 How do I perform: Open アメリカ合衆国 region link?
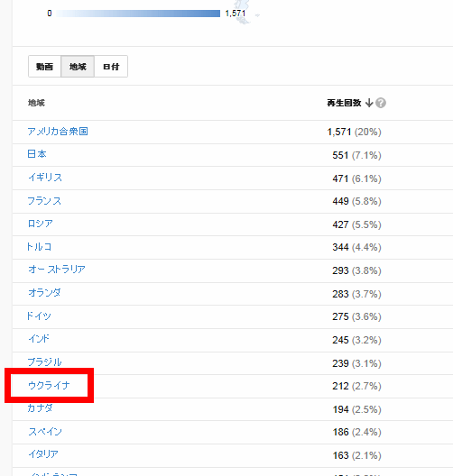tap(58, 132)
